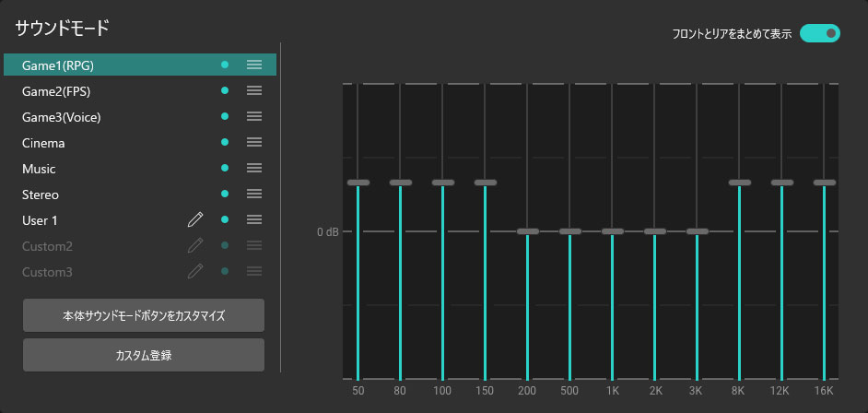Select the User 1 sound mode
868x413 pixels.
(41, 220)
